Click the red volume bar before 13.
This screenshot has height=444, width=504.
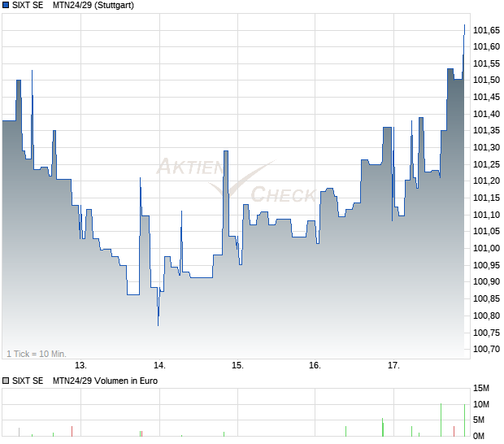(72, 431)
